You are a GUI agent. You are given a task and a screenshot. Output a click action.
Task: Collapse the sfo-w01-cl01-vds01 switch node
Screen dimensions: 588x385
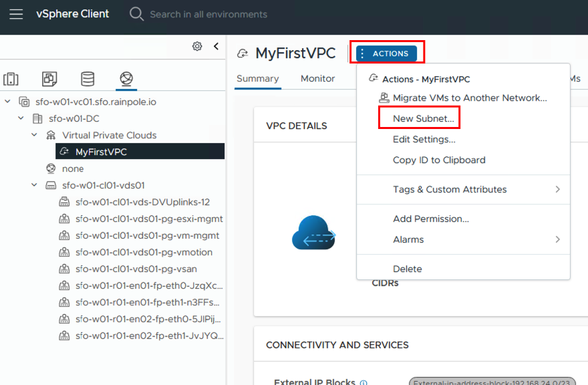point(34,185)
